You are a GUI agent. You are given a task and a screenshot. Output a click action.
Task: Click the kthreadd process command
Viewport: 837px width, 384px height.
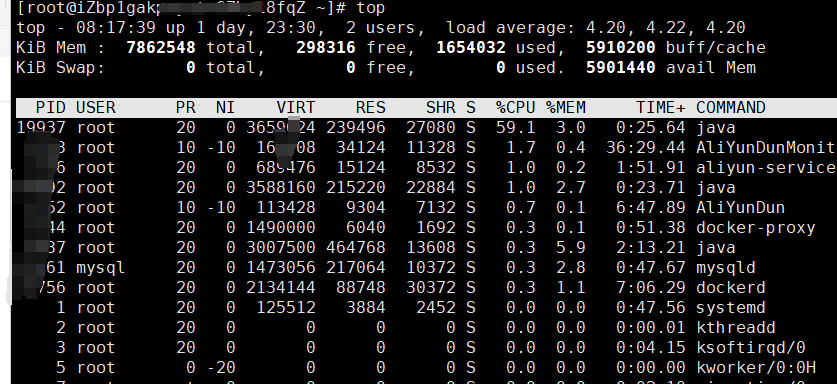[736, 328]
